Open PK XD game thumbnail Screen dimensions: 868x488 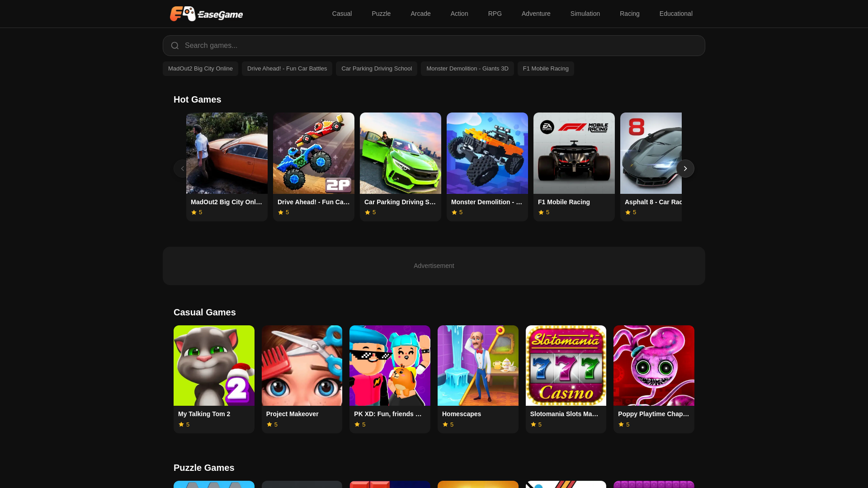(x=390, y=366)
